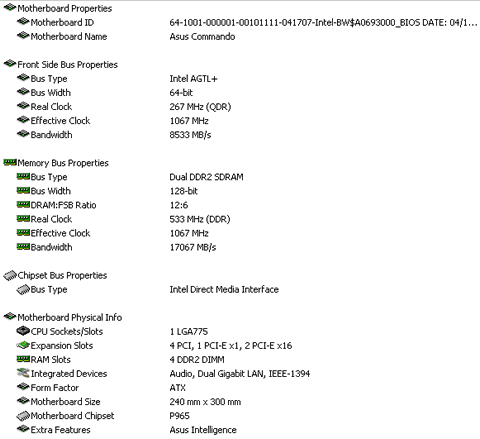The image size is (480, 439).
Task: Click the Expansion Slots card icon
Action: (x=23, y=345)
